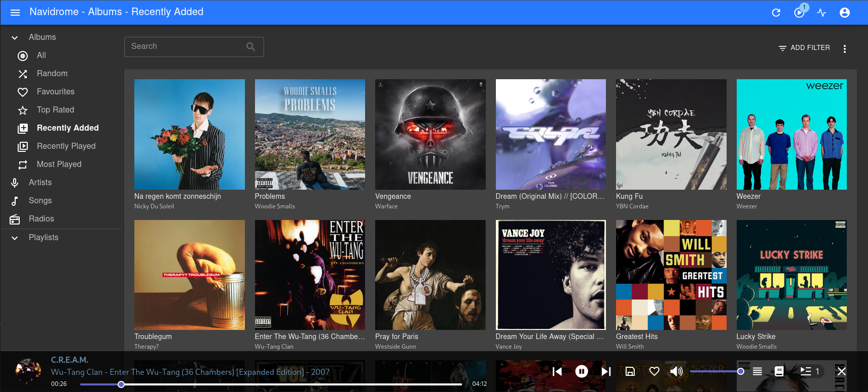868x392 pixels.
Task: Expand the Playlists section in the sidebar
Action: [x=15, y=238]
